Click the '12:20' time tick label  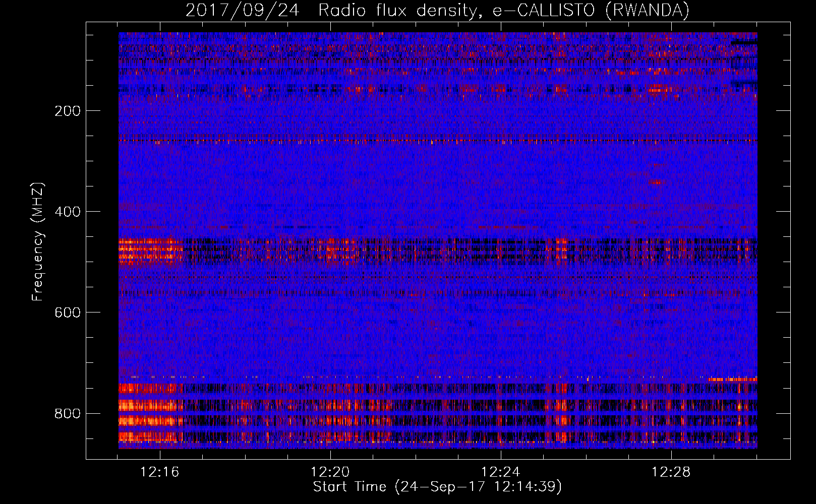pos(330,472)
